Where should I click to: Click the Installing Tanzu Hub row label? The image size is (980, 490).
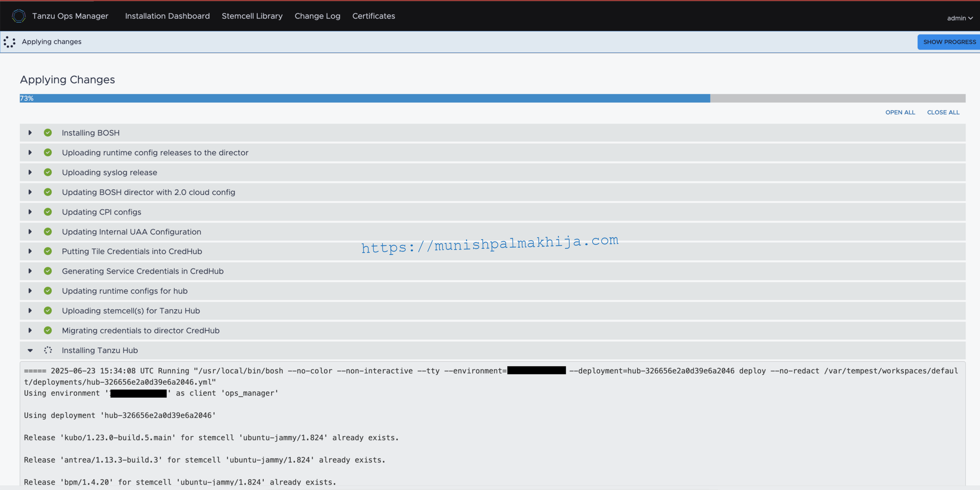[x=100, y=350]
